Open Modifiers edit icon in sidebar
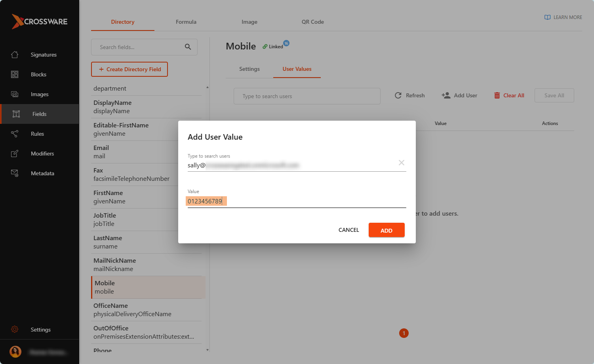This screenshot has height=364, width=594. tap(15, 154)
